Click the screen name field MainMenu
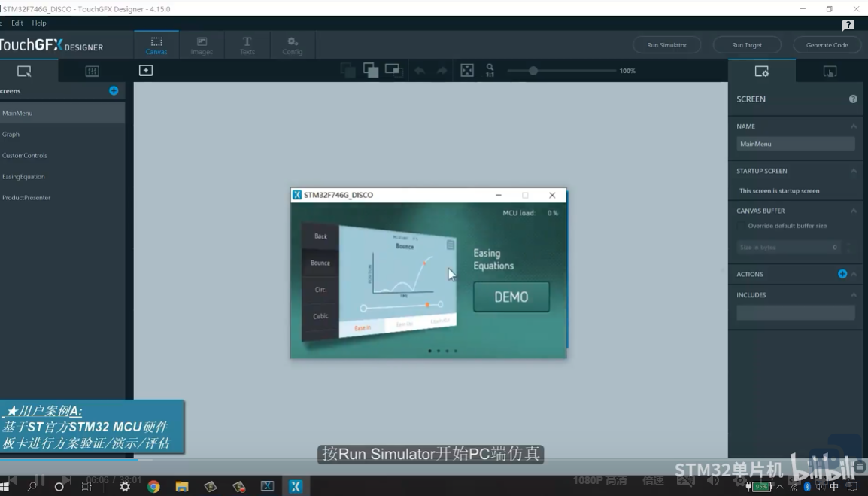 pyautogui.click(x=796, y=144)
